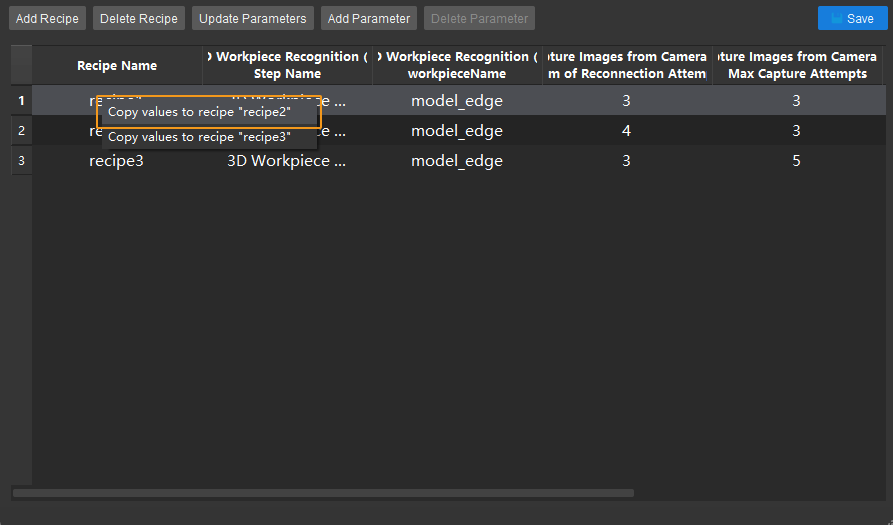Select row header number 3
The width and height of the screenshot is (893, 525).
(x=21, y=161)
